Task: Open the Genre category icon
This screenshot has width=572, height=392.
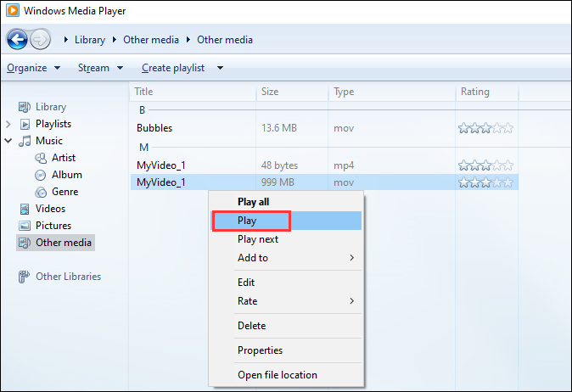Action: click(40, 192)
